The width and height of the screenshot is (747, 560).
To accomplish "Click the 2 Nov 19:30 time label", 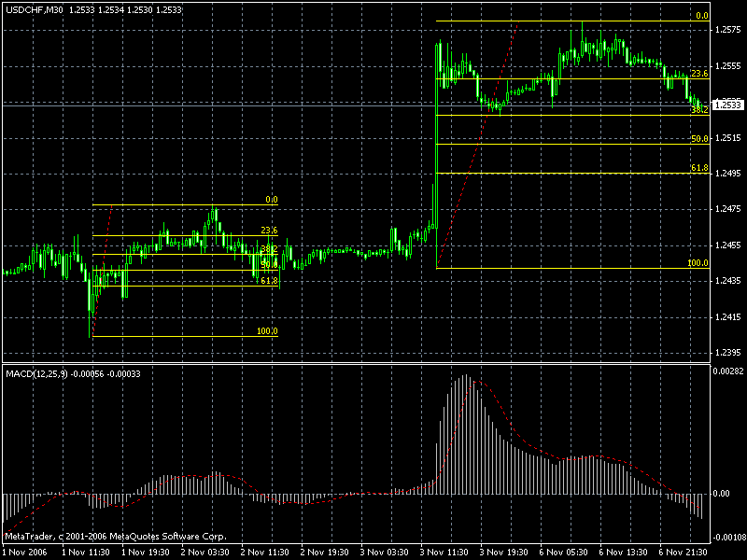I will 325,553.
